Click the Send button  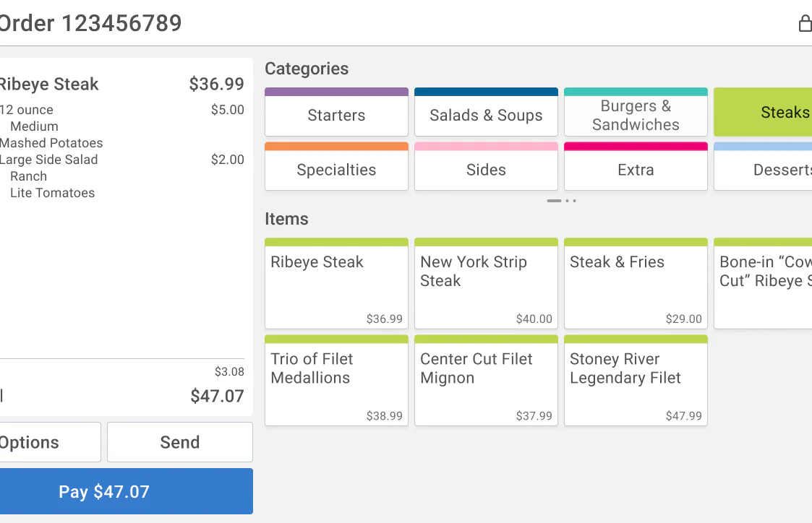[x=180, y=442]
